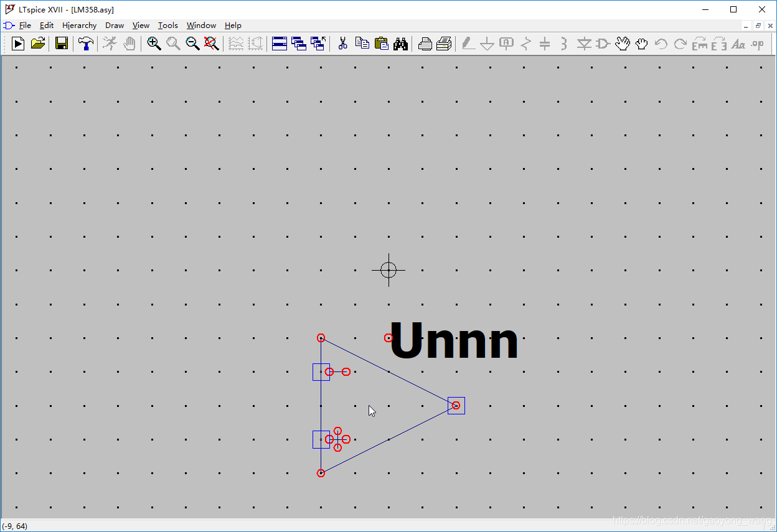Click the SPICE directive .op icon
The width and height of the screenshot is (777, 532).
coord(757,44)
